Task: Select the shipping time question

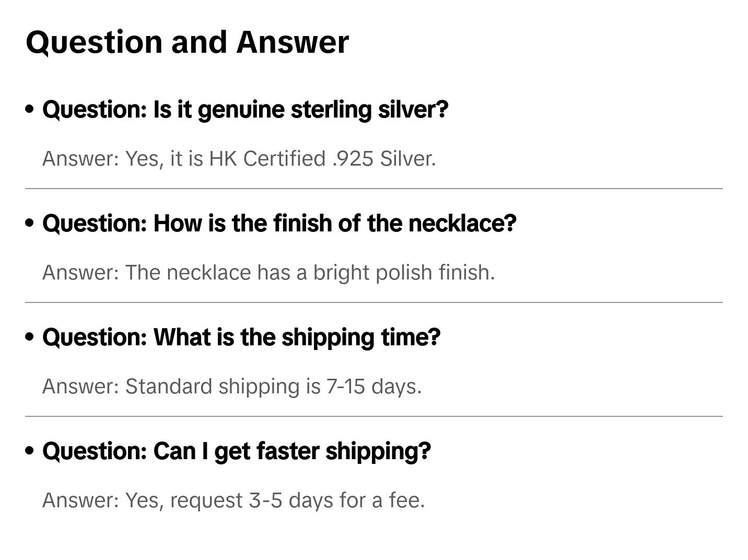Action: click(241, 337)
